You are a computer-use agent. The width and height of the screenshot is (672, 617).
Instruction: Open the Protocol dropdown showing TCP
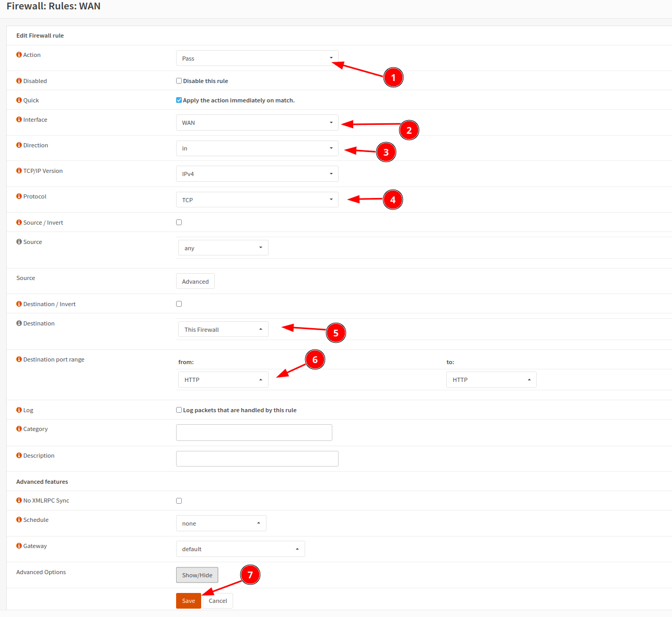tap(257, 200)
